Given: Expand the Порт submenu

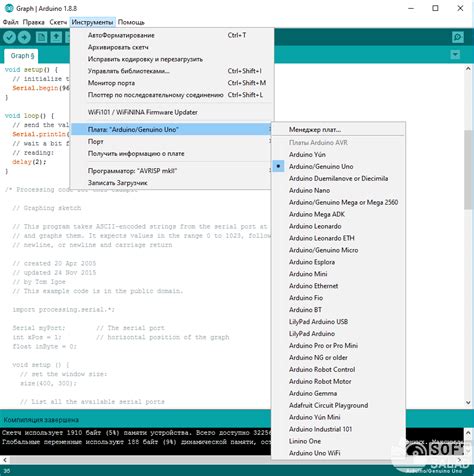Looking at the screenshot, I should 172,142.
